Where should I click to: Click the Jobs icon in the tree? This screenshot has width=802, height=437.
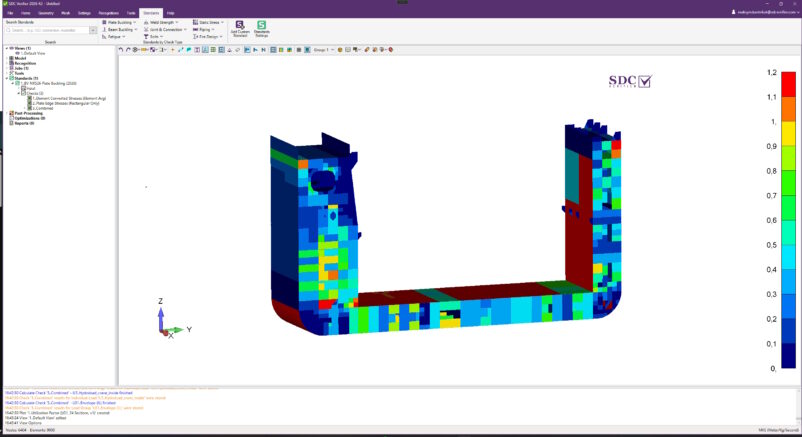(x=11, y=68)
